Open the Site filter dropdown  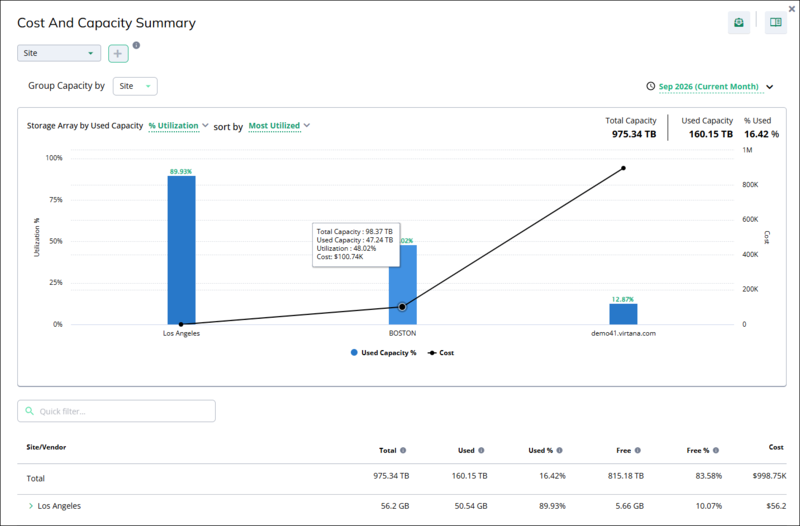tap(59, 53)
